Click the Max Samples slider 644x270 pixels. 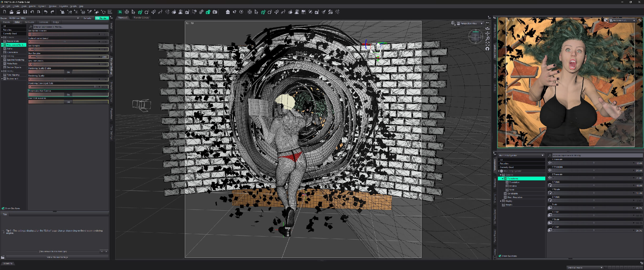[68, 57]
